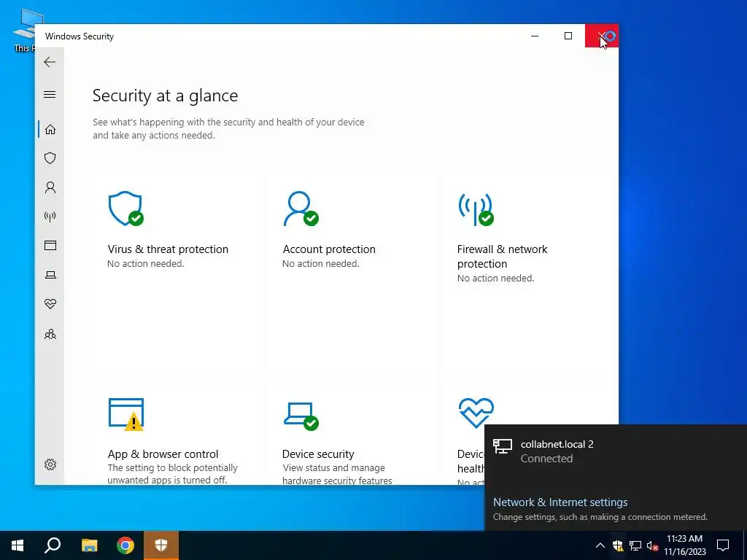Viewport: 747px width, 560px height.
Task: Click the Firewall & network tile icon
Action: (476, 209)
